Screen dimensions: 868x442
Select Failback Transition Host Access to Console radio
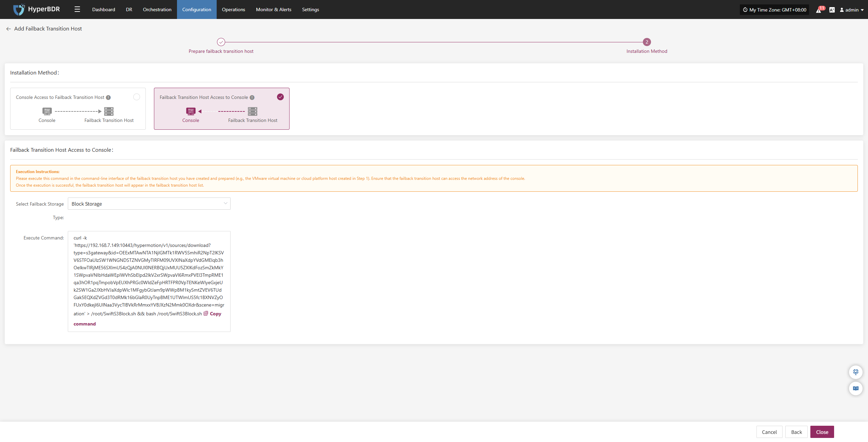point(280,97)
